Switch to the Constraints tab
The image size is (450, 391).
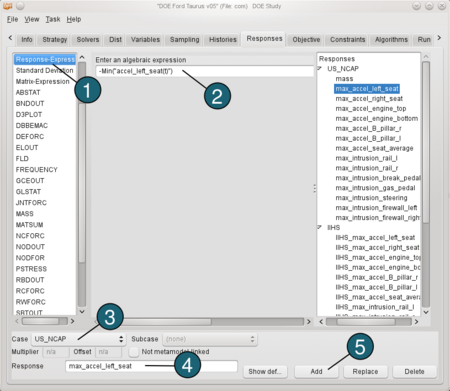tap(347, 40)
